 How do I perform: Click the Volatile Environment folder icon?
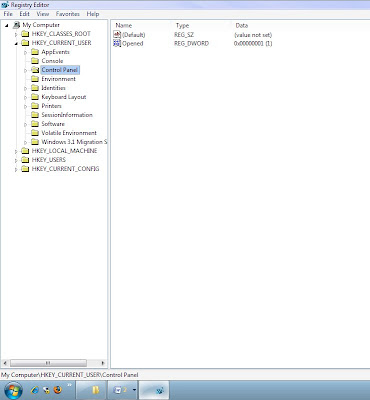point(35,133)
